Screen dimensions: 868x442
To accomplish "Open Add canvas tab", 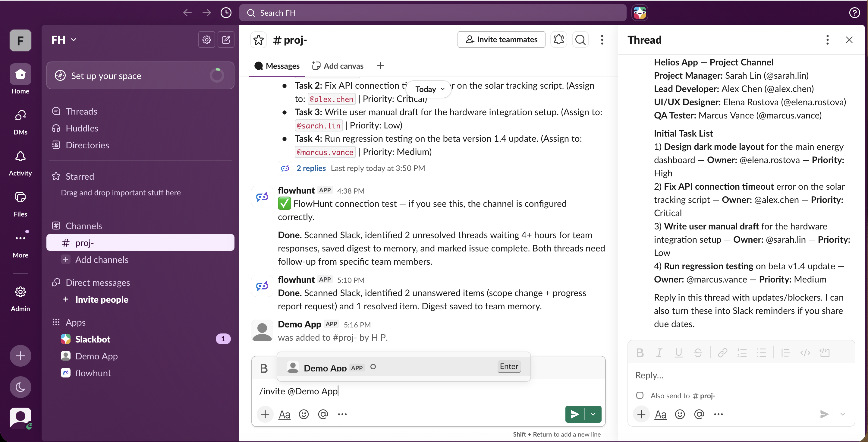I will pos(338,66).
